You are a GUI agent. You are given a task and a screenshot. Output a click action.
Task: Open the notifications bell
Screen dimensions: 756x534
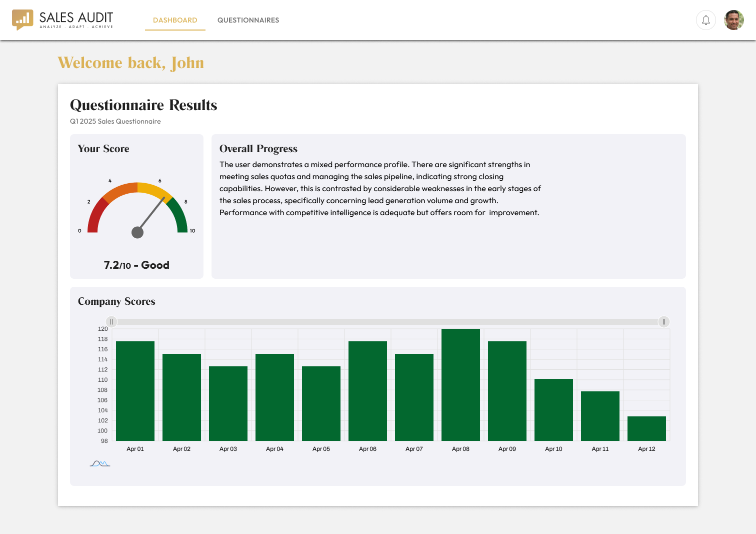pos(705,20)
